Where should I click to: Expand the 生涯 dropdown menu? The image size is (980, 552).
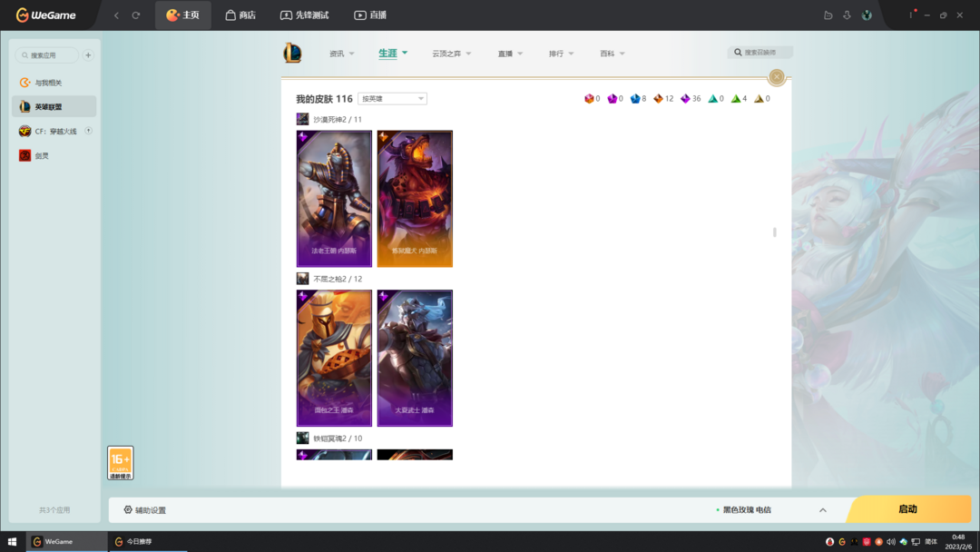click(x=393, y=54)
